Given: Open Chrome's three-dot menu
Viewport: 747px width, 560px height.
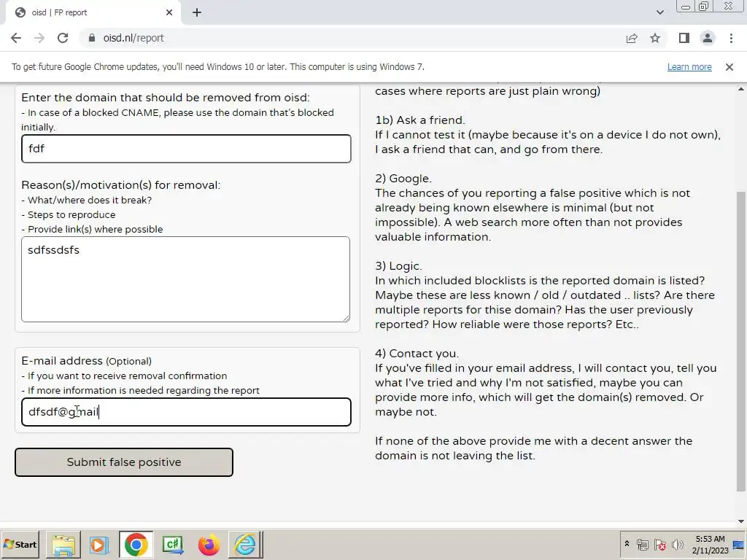Looking at the screenshot, I should 731,38.
